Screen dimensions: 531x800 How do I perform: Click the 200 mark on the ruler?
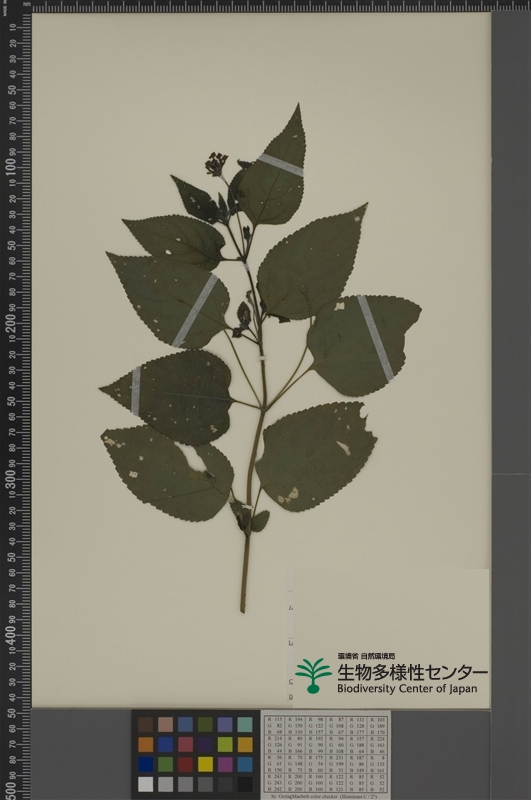pyautogui.click(x=11, y=323)
